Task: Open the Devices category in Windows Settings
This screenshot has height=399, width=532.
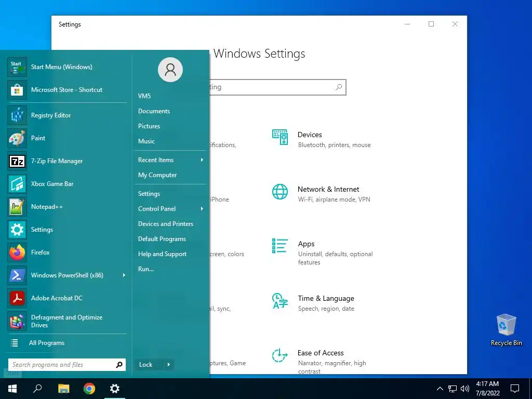Action: (x=280, y=137)
